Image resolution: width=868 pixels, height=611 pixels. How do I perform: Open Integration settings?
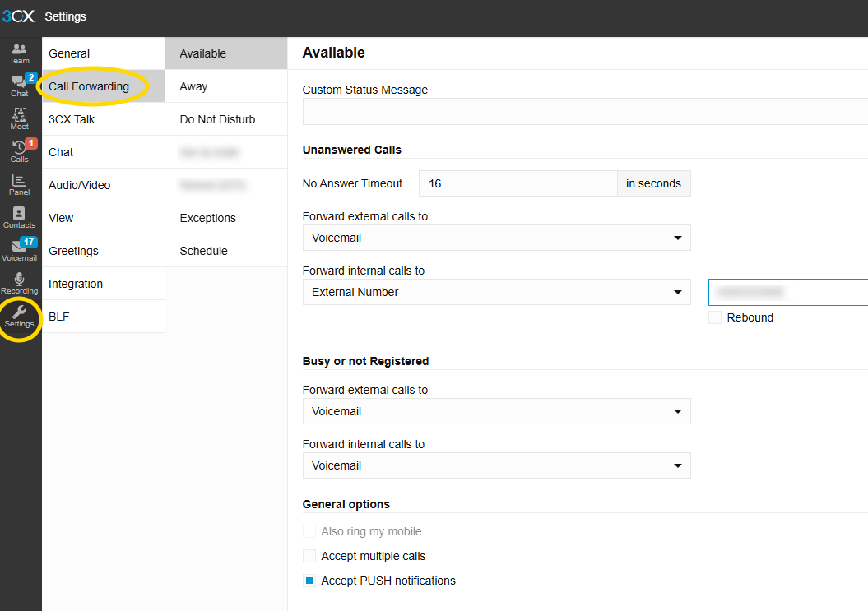pyautogui.click(x=104, y=284)
